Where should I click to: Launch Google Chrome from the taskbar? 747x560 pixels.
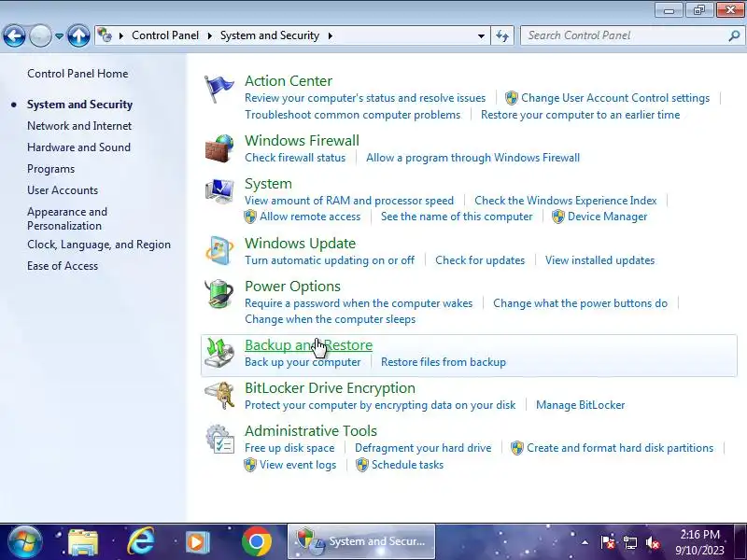(256, 542)
